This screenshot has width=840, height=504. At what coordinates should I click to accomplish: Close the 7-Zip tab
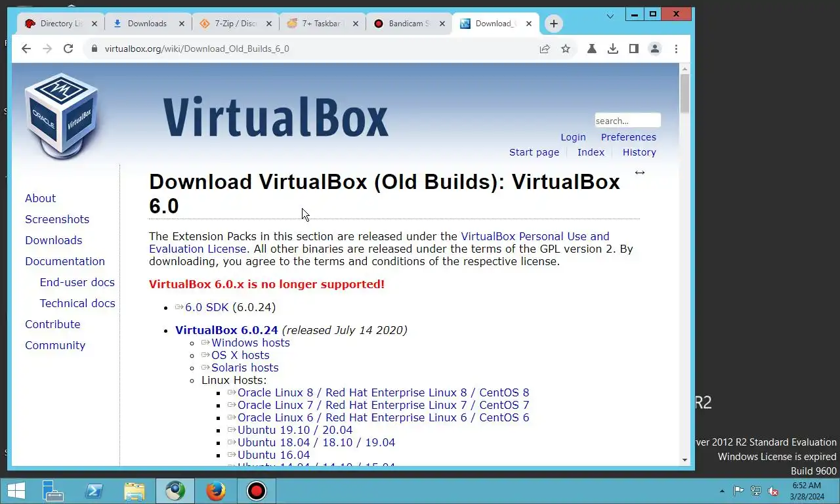pos(268,24)
